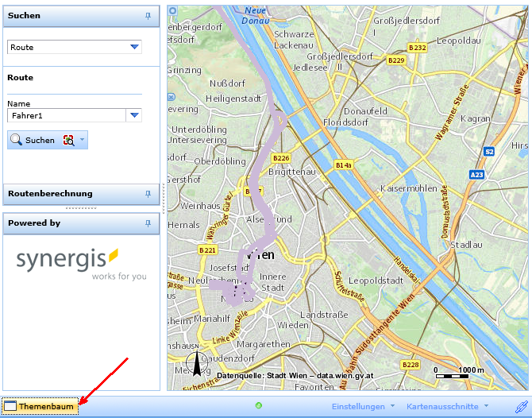The width and height of the screenshot is (532, 418).
Task: Click the synergis logo
Action: [67, 261]
